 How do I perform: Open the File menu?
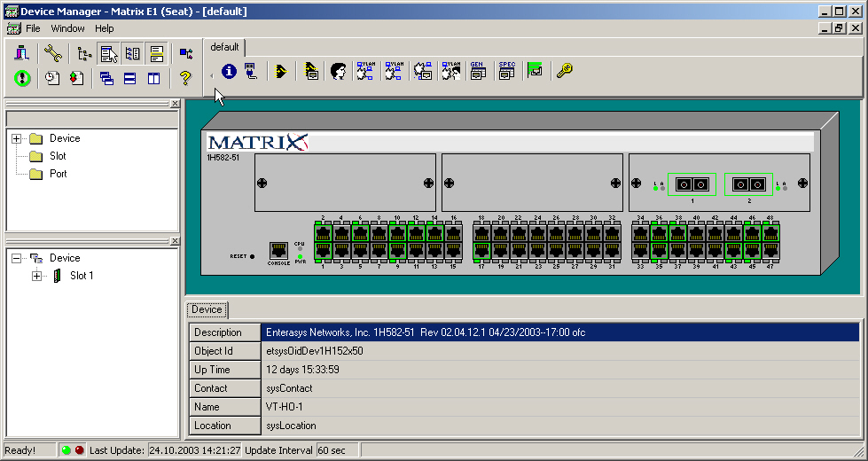click(x=33, y=28)
